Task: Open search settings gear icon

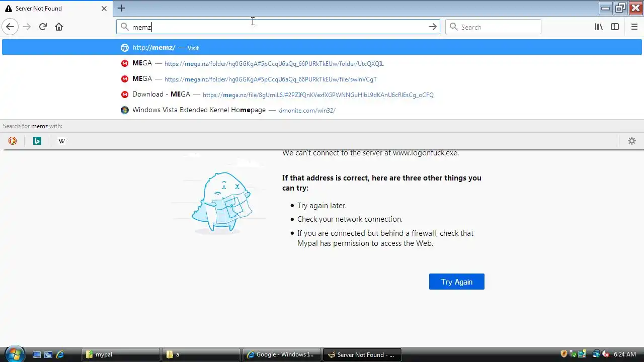Action: 632,141
